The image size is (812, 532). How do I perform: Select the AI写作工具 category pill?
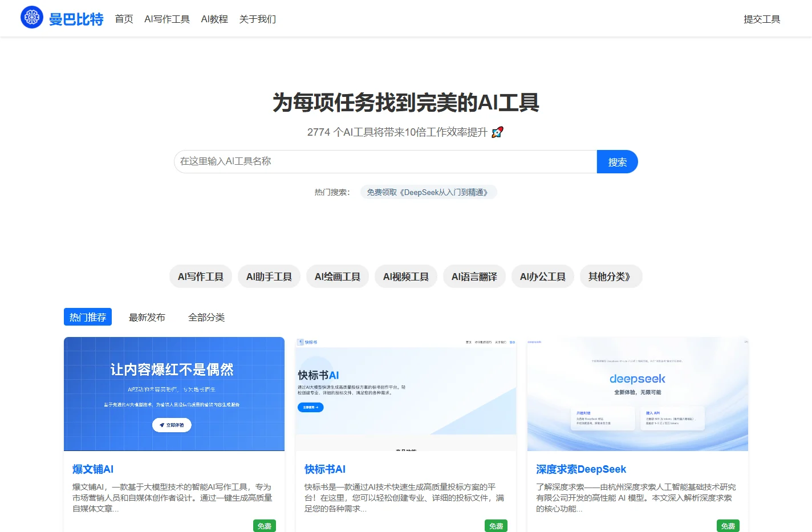click(x=201, y=277)
